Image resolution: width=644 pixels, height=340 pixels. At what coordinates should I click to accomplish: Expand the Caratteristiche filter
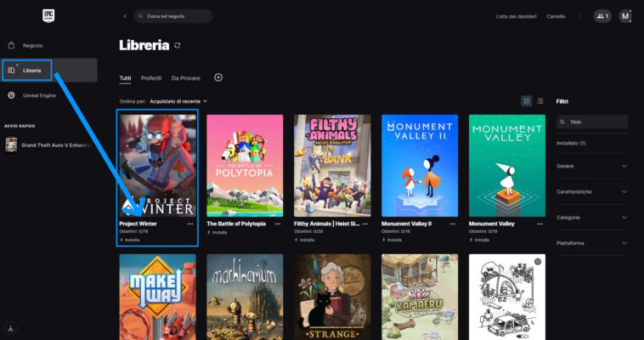[592, 191]
